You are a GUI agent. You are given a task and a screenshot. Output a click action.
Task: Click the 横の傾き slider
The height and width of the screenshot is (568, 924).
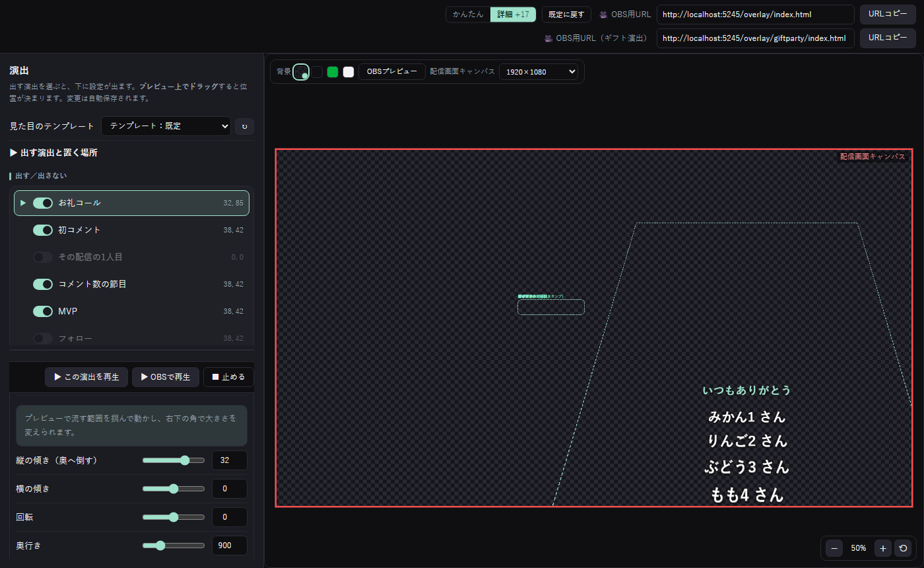(174, 489)
